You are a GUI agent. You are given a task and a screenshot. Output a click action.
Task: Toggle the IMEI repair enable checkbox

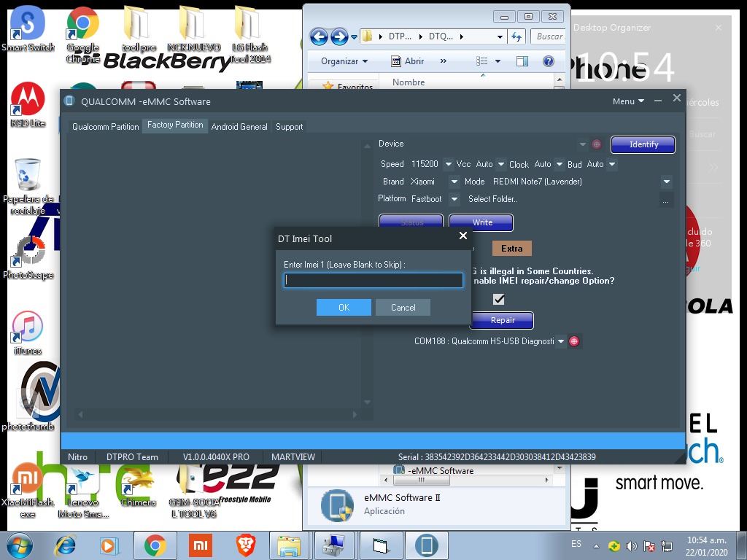[x=499, y=299]
